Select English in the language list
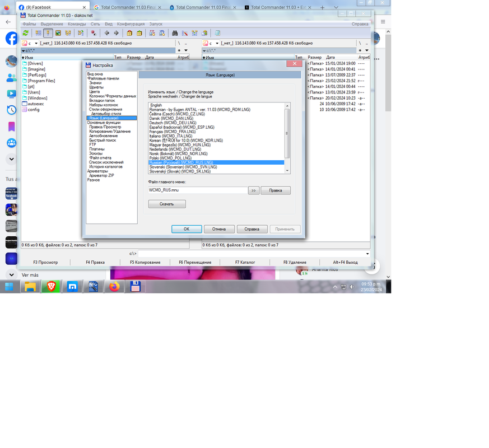The height and width of the screenshot is (448, 489). tap(216, 105)
